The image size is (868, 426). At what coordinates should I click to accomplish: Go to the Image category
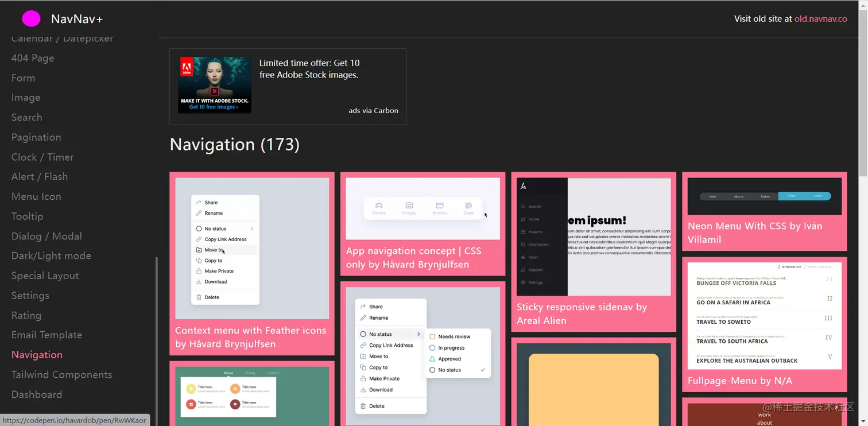coord(26,98)
